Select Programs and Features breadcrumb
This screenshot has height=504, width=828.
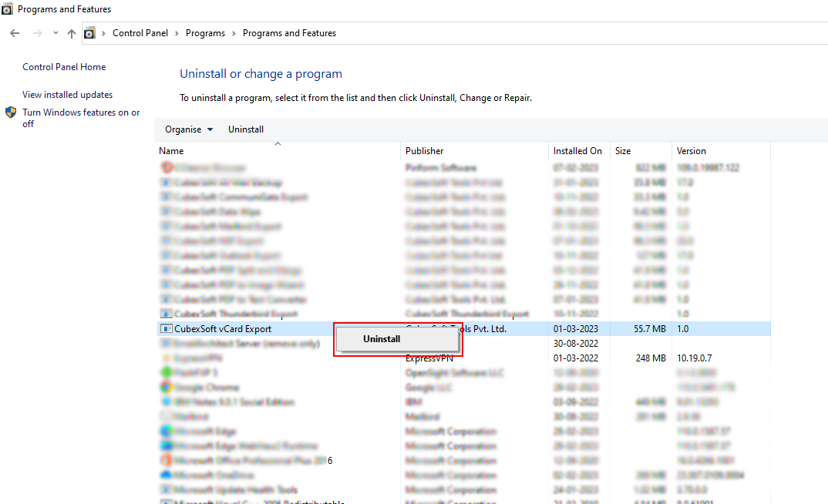289,33
